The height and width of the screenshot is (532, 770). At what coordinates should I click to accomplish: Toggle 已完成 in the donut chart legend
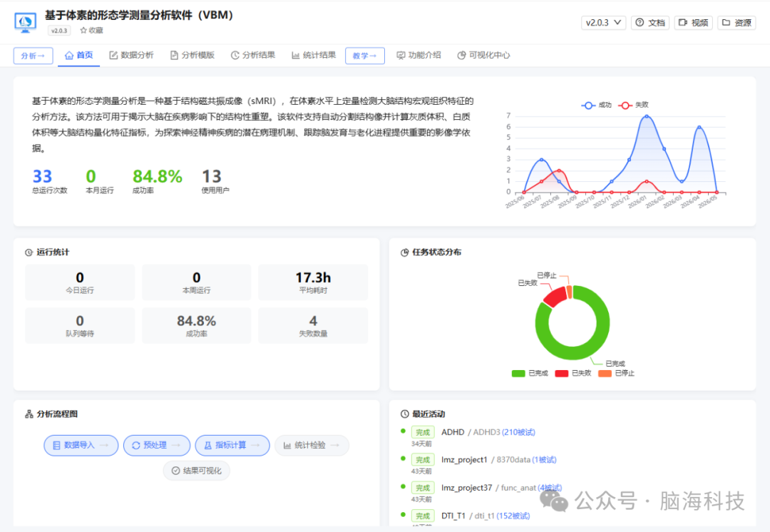(530, 374)
